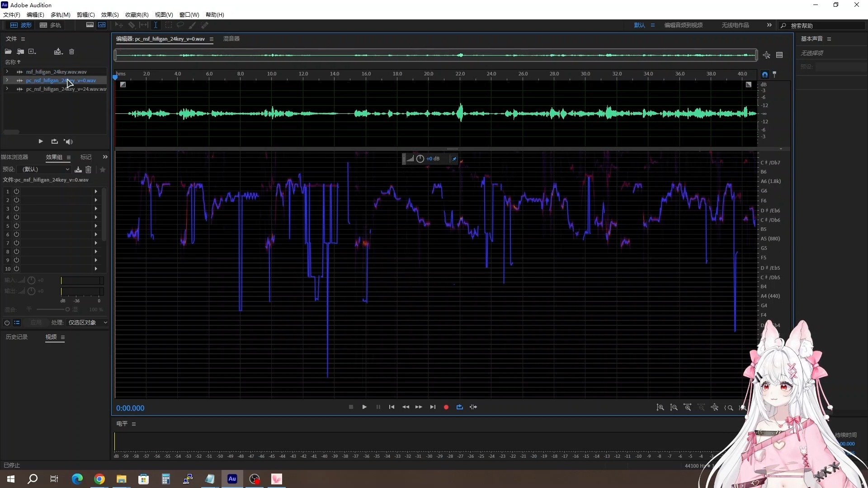
Task: Toggle power for effect slot 1
Action: (16, 192)
